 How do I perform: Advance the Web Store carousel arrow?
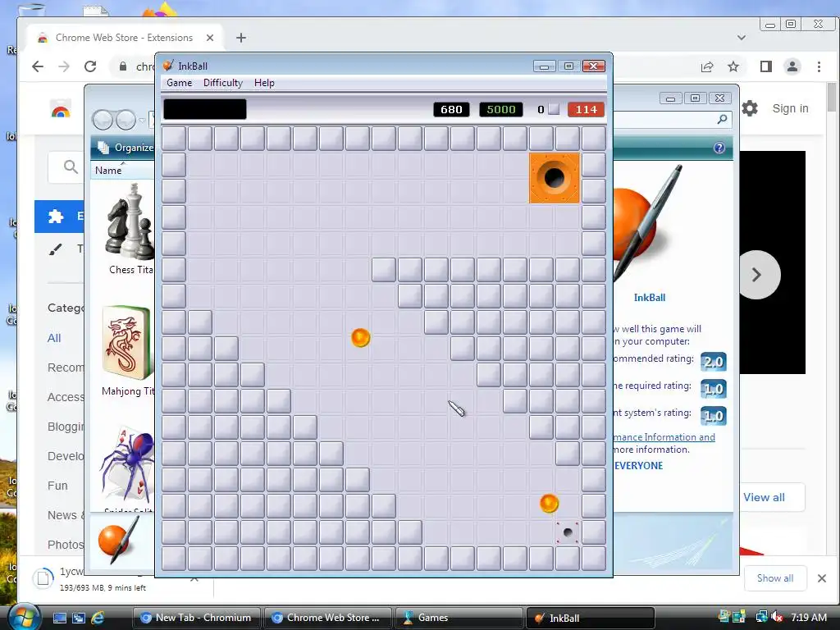coord(757,275)
